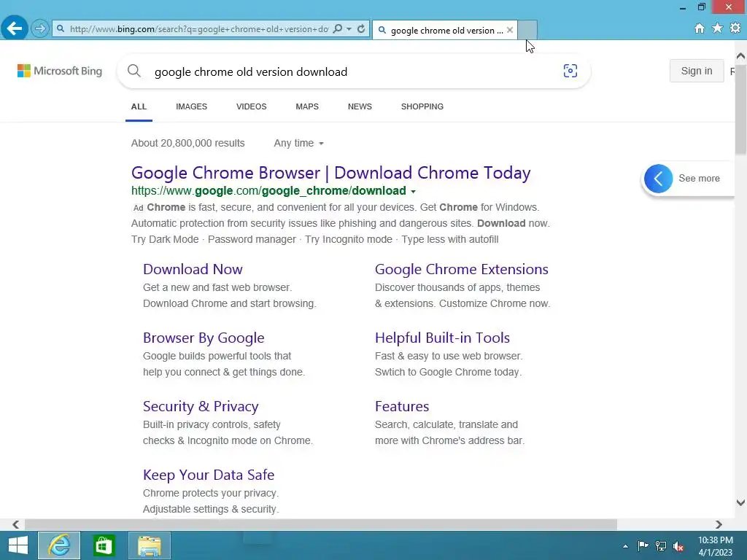Open the Windows Store taskbar icon
747x560 pixels.
click(x=104, y=545)
